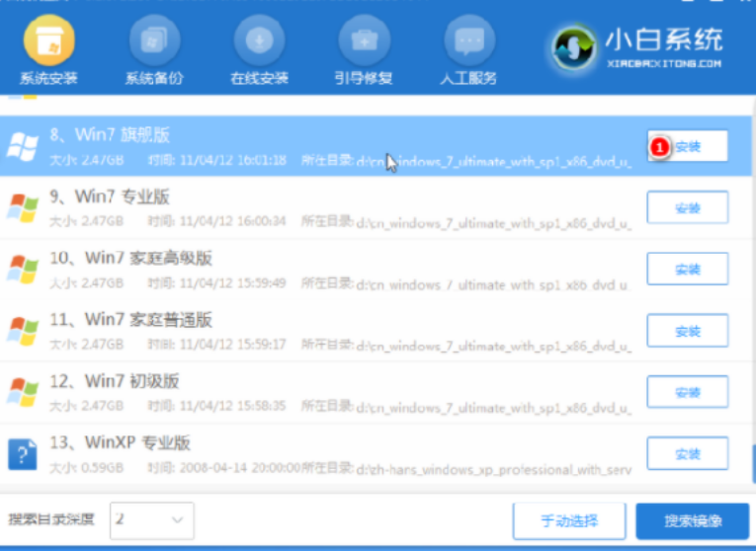Image resolution: width=756 pixels, height=551 pixels.
Task: Select the 系统安装 tab label
Action: coord(48,78)
